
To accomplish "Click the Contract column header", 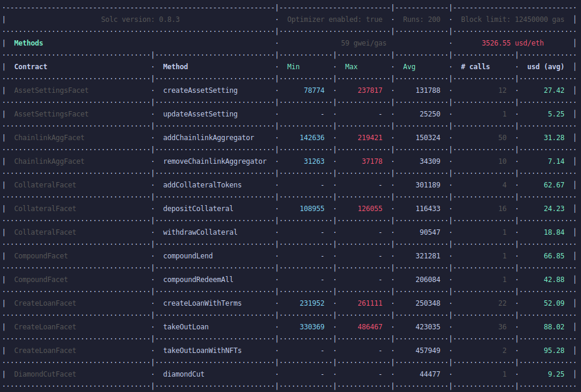I will (x=31, y=67).
